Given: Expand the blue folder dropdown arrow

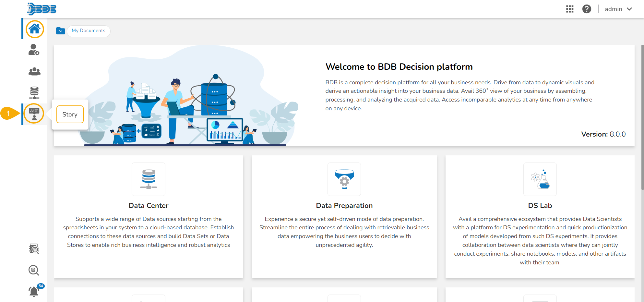Looking at the screenshot, I should (61, 31).
